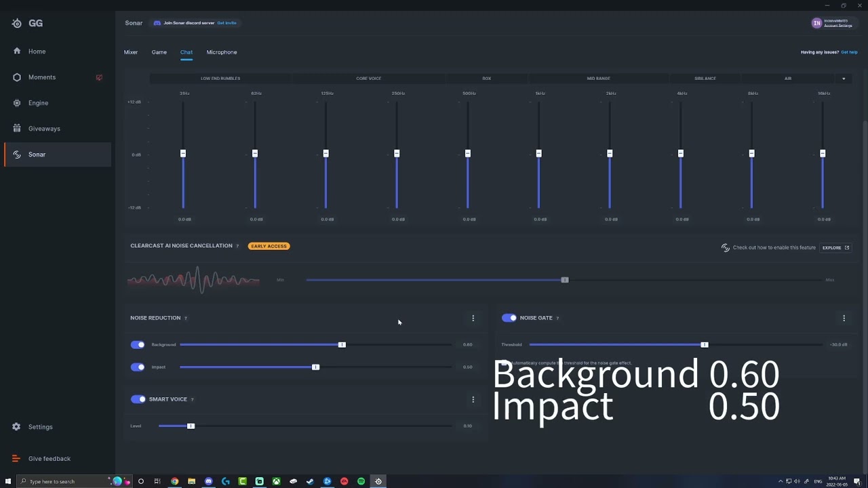This screenshot has height=488, width=868.
Task: Click the 31Hz equalizer slider handle
Action: (x=183, y=154)
